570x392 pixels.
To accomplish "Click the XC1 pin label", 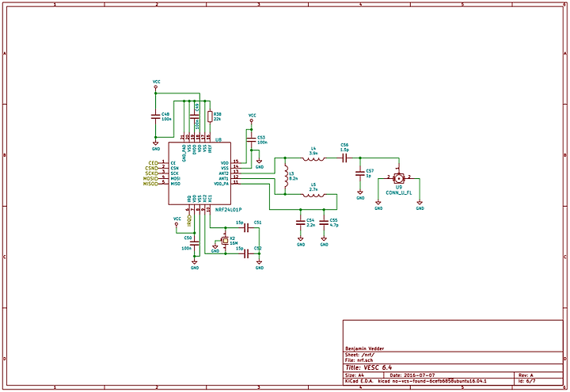I will pyautogui.click(x=210, y=199).
